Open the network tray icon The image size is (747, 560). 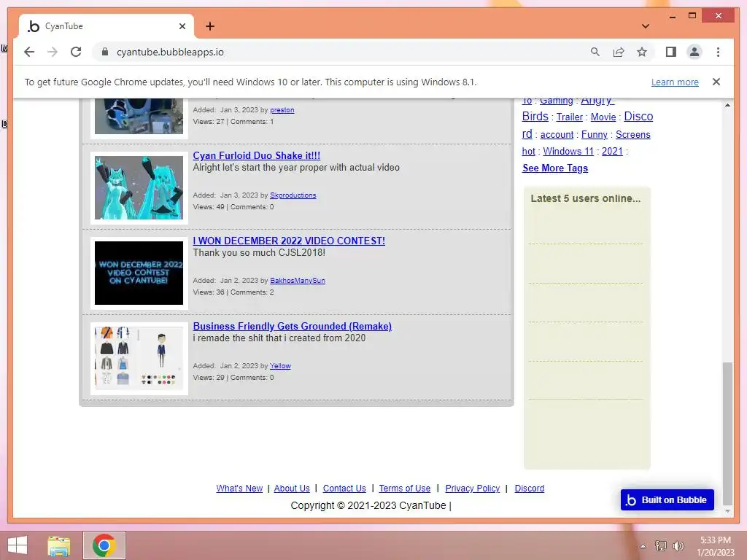tap(661, 545)
